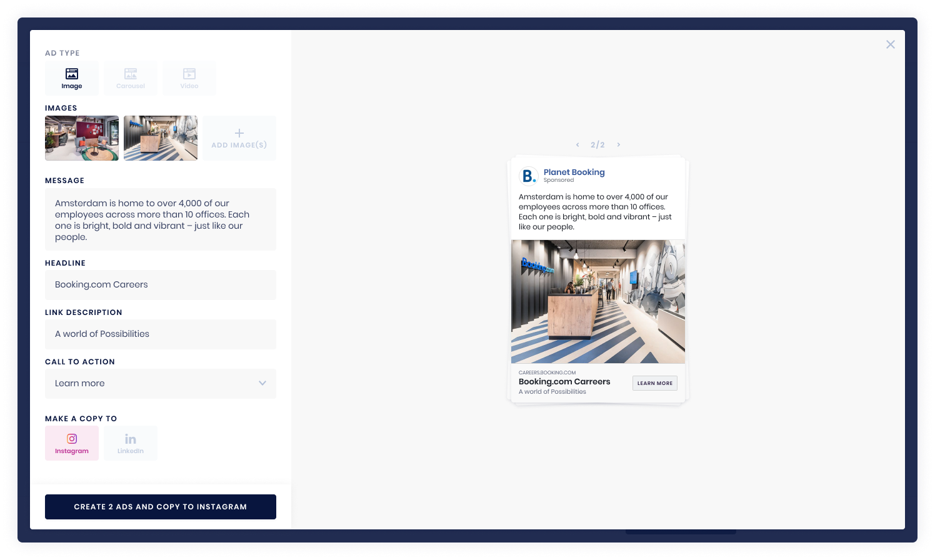
Task: Click the preview headline Booking.com Careers
Action: 564,381
